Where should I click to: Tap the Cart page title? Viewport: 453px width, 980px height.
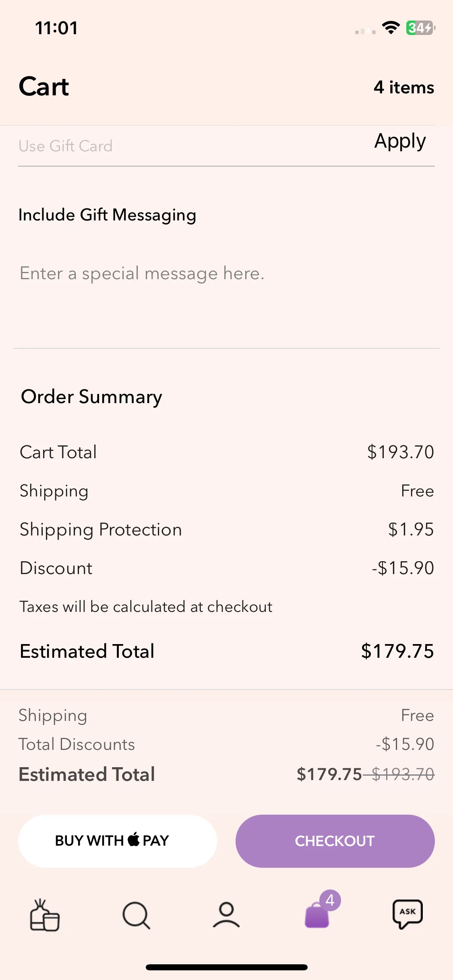pyautogui.click(x=44, y=86)
